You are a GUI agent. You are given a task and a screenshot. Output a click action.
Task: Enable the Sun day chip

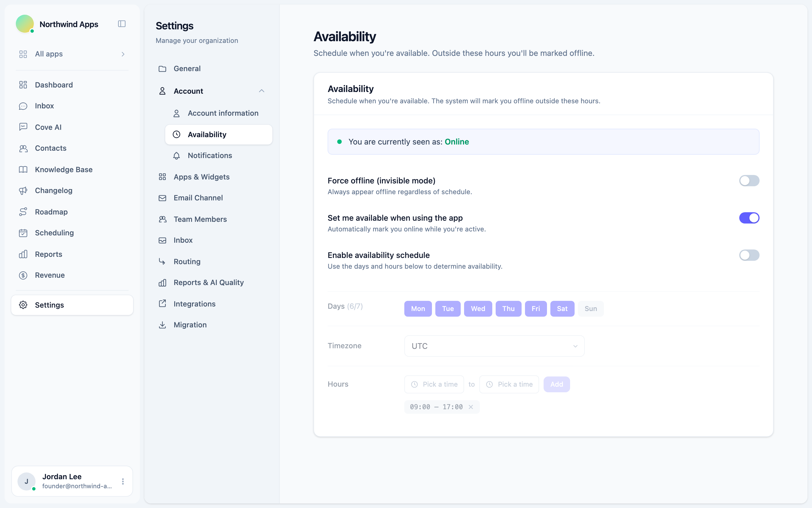tap(591, 308)
